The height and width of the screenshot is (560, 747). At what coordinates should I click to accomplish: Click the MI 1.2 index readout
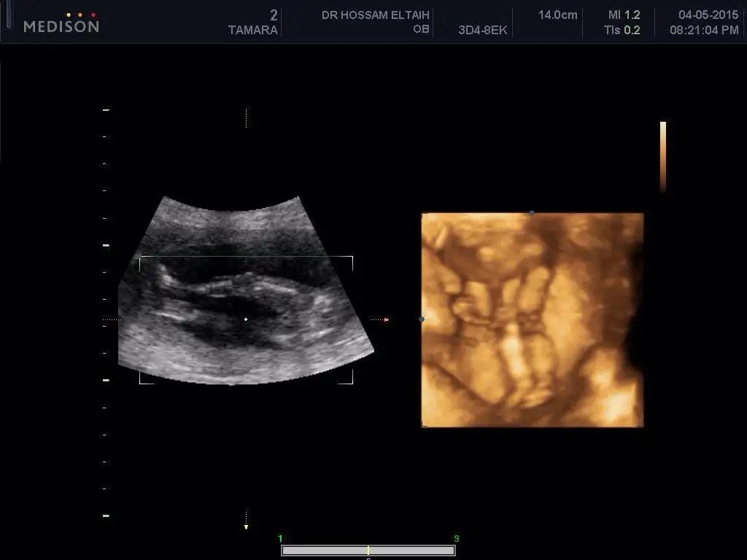click(x=624, y=15)
